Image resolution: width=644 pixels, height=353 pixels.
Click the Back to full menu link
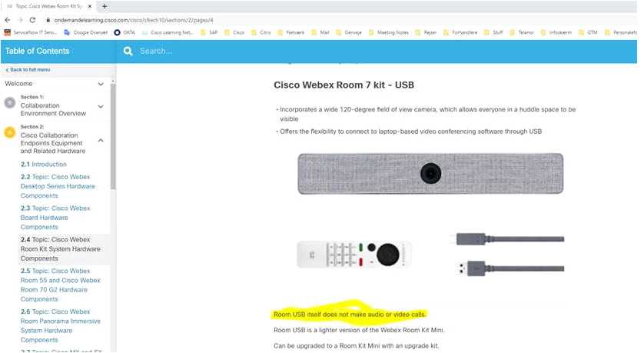(x=28, y=70)
